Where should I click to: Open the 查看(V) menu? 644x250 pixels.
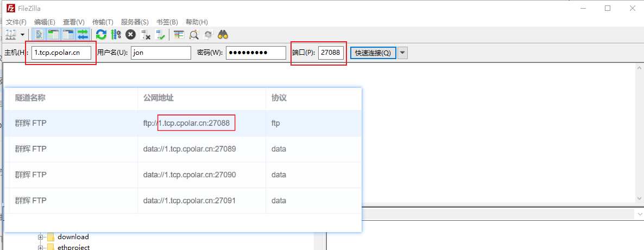pos(73,22)
